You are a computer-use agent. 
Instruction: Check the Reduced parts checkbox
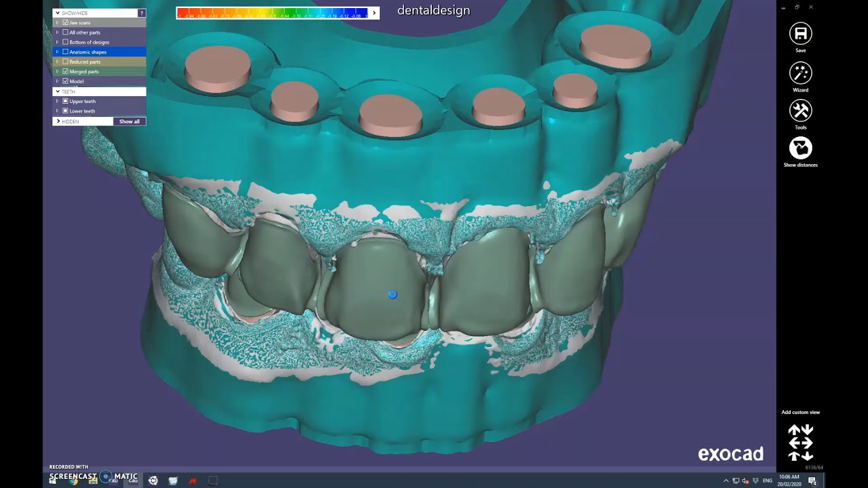65,62
